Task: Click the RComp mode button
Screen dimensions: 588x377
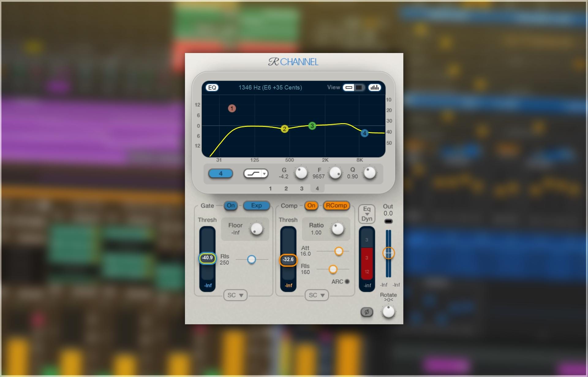Action: pos(336,206)
